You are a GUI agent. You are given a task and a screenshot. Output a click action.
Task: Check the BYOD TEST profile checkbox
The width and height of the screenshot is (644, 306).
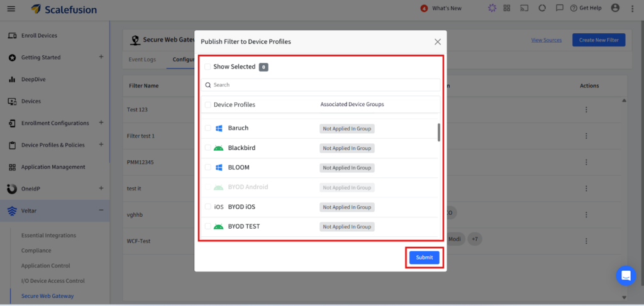pos(208,226)
